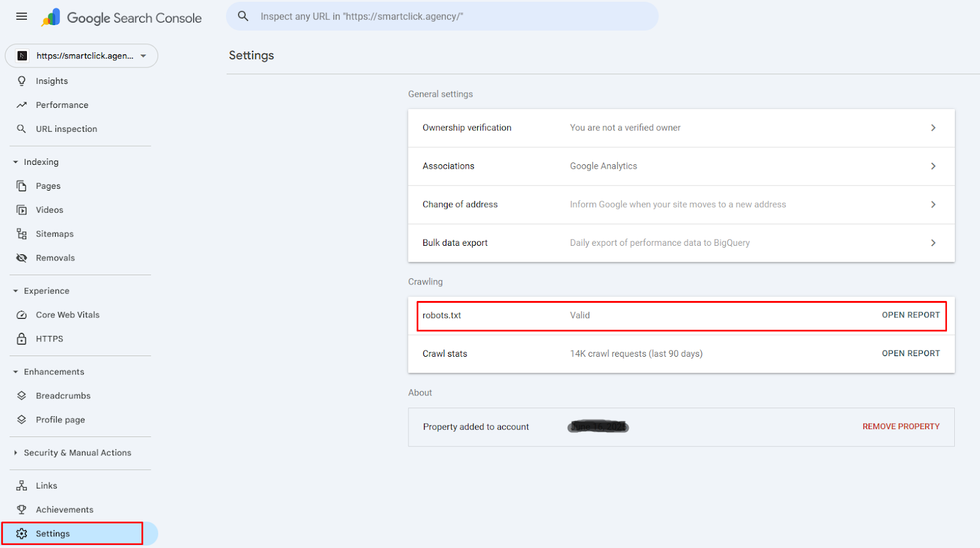980x548 pixels.
Task: Expand Security & Manual Actions section
Action: [15, 452]
